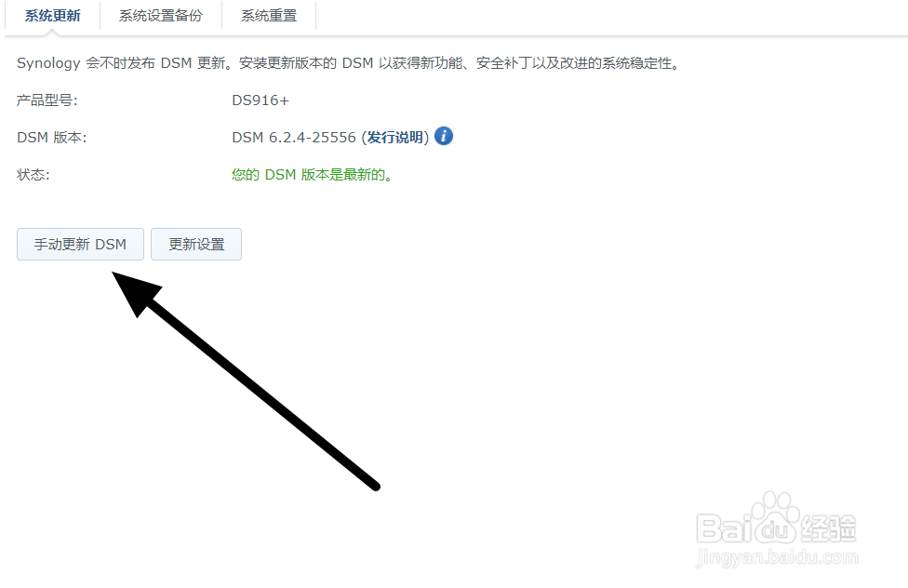Click the Synology update description sentence

click(x=347, y=63)
